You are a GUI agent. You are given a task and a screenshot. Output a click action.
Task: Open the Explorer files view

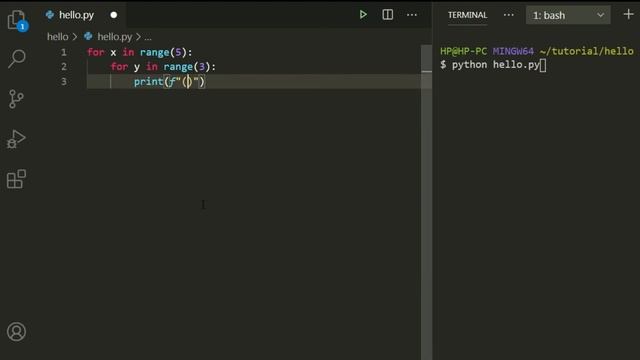point(17,20)
